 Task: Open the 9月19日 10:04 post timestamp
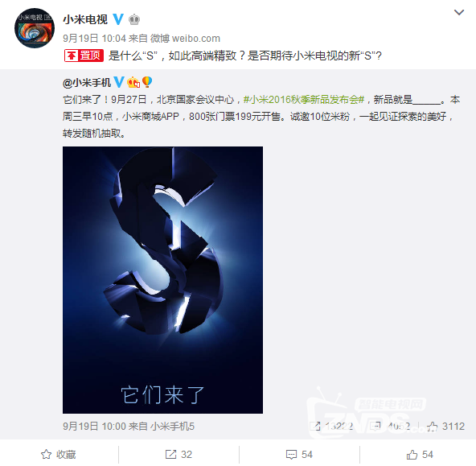pos(94,39)
